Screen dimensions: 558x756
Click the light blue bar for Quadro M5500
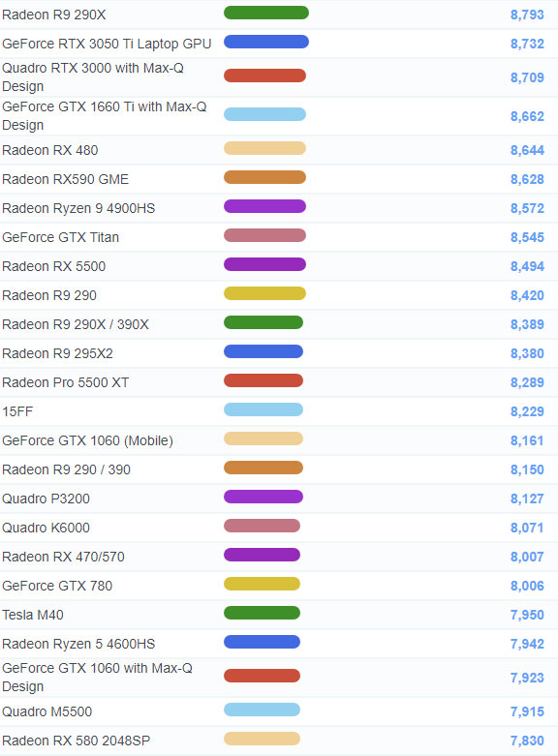(262, 710)
